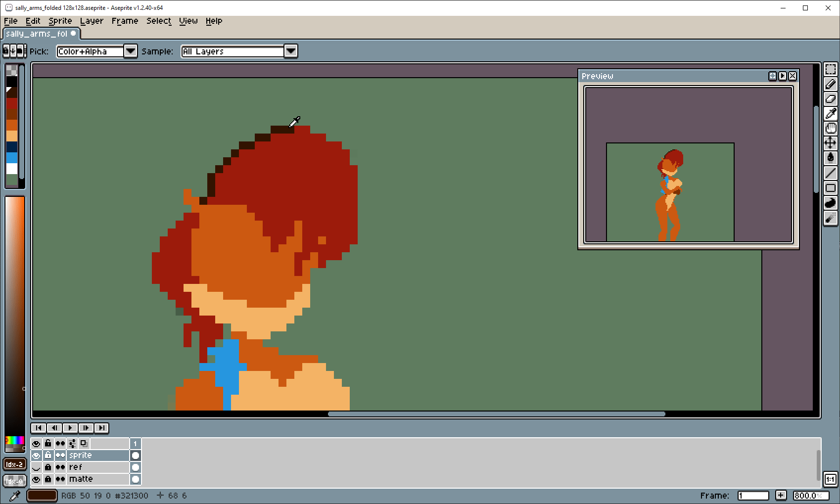Select the Rectangular Marquee tool
Viewport: 840px width, 504px height.
pos(831,69)
